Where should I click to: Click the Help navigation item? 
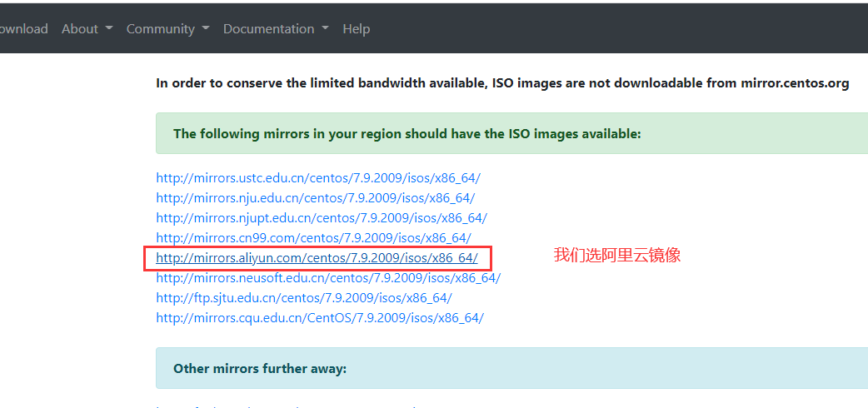356,29
